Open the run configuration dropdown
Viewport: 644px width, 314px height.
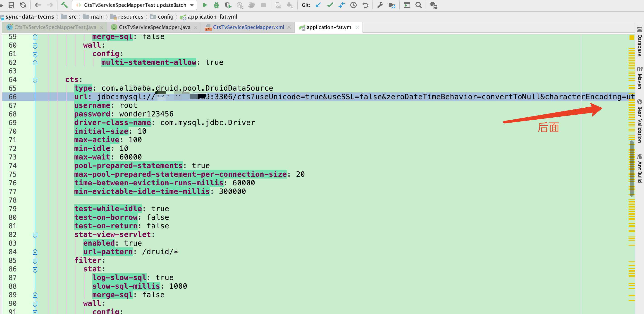(192, 5)
